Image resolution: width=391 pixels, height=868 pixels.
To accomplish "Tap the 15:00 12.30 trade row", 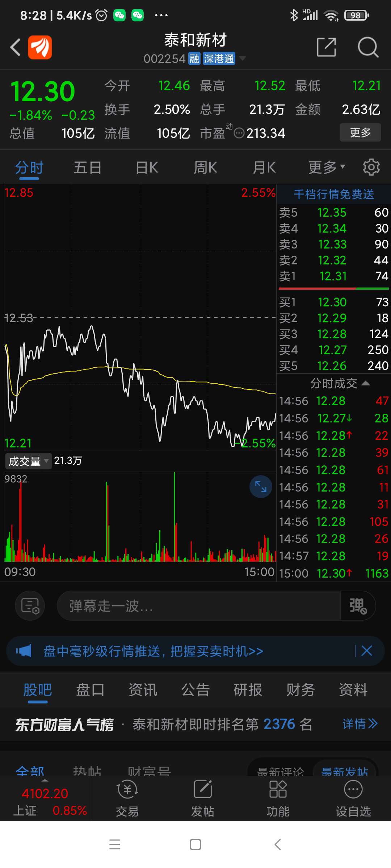I will click(334, 573).
